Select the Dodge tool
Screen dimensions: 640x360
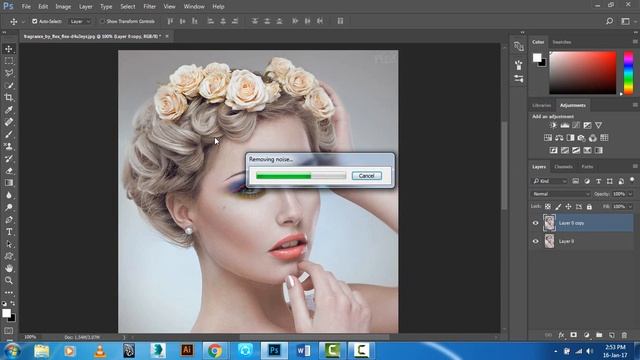coord(9,208)
